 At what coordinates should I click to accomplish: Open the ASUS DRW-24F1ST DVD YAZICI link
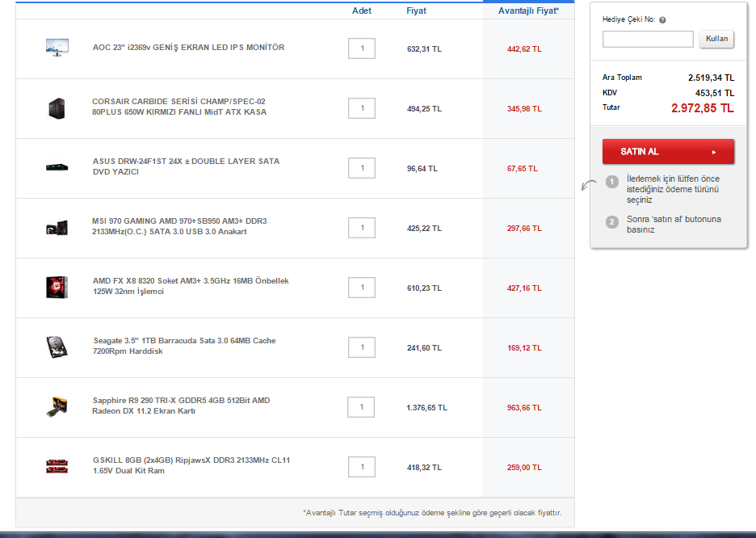coord(186,166)
